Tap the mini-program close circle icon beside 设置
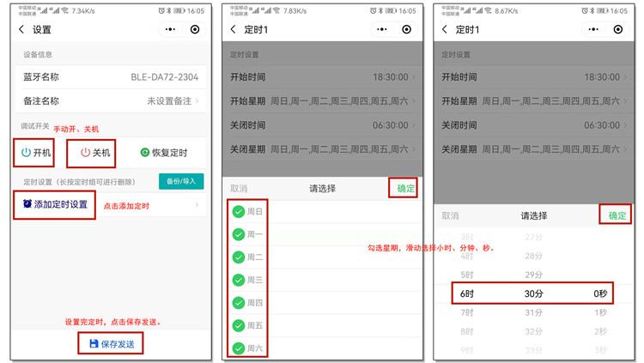Image resolution: width=644 pixels, height=363 pixels. pos(195,29)
